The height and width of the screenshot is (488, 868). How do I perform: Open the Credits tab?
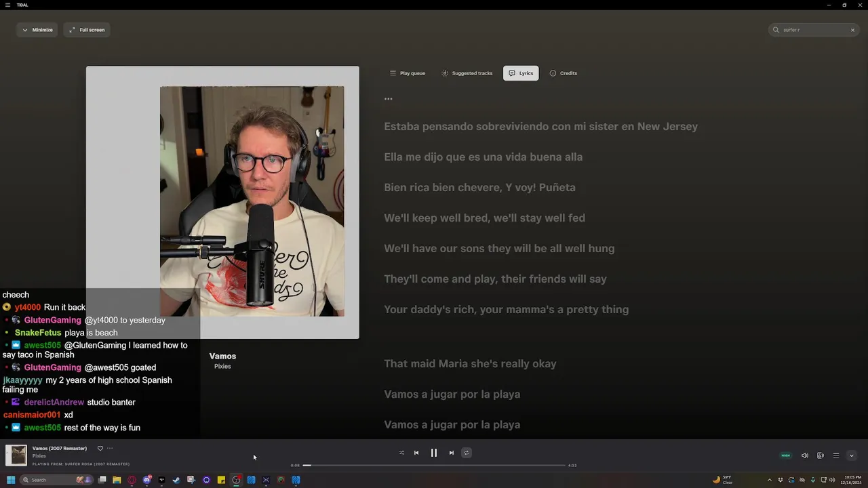[x=564, y=73]
